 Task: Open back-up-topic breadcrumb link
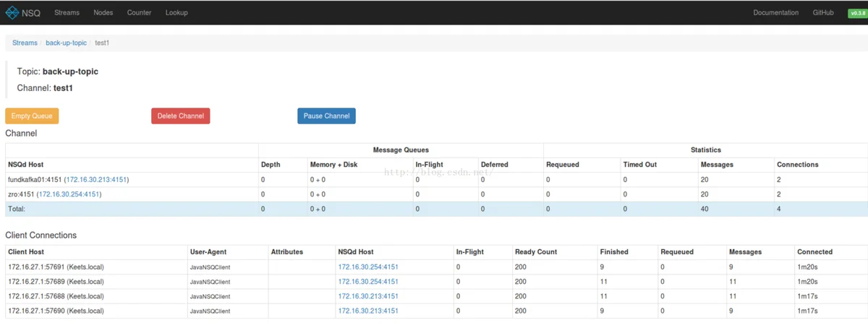click(66, 43)
